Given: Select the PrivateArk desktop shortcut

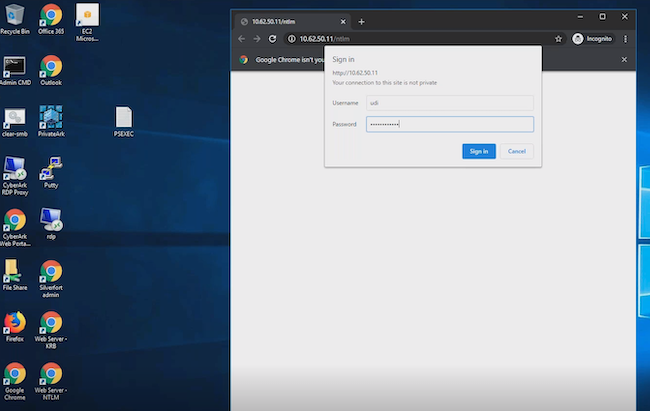Looking at the screenshot, I should 51,120.
